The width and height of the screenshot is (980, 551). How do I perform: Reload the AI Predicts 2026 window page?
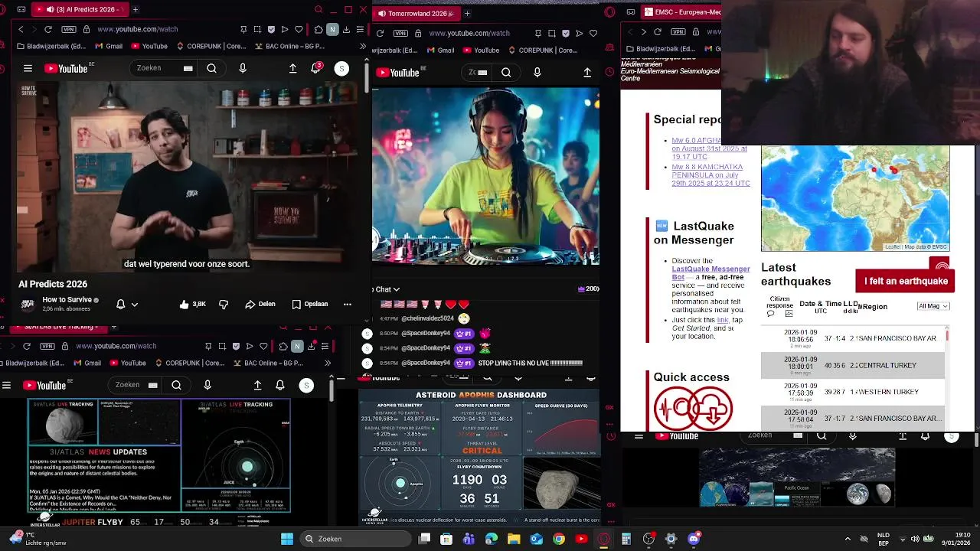tap(48, 29)
